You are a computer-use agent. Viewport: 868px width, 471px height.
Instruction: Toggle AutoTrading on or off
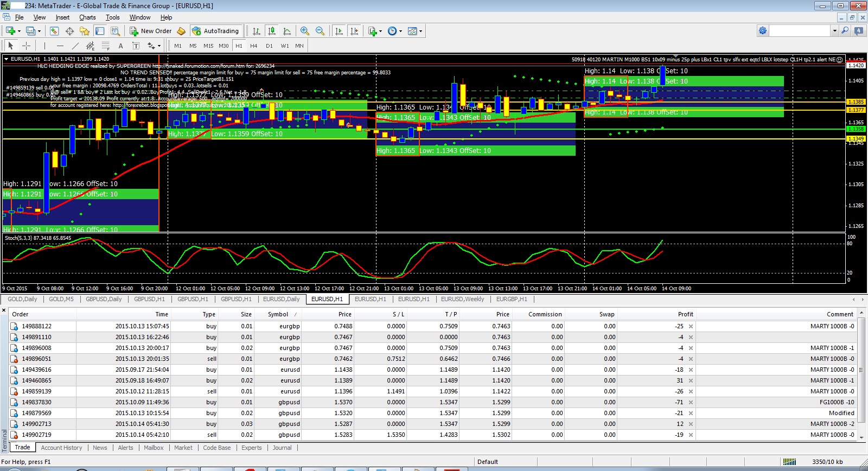[215, 31]
